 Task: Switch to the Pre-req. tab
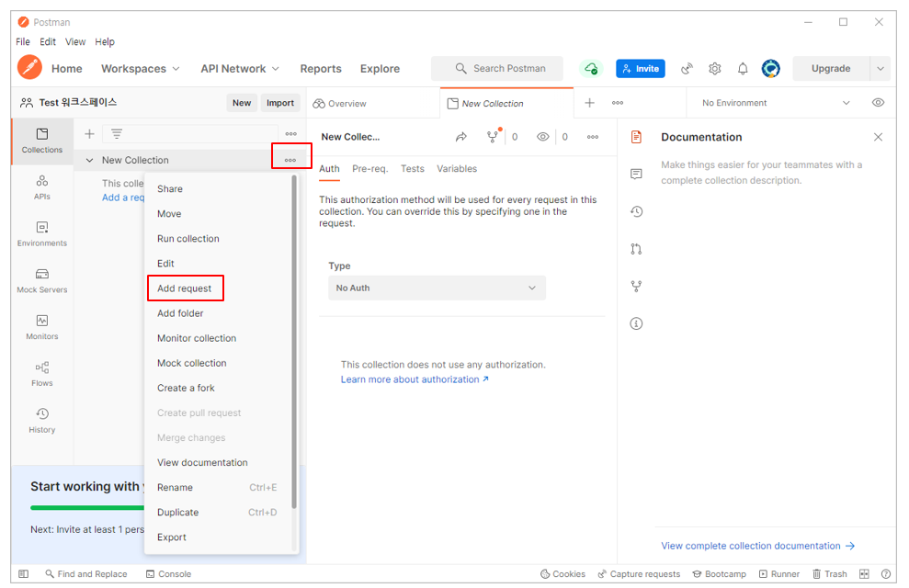(x=369, y=168)
